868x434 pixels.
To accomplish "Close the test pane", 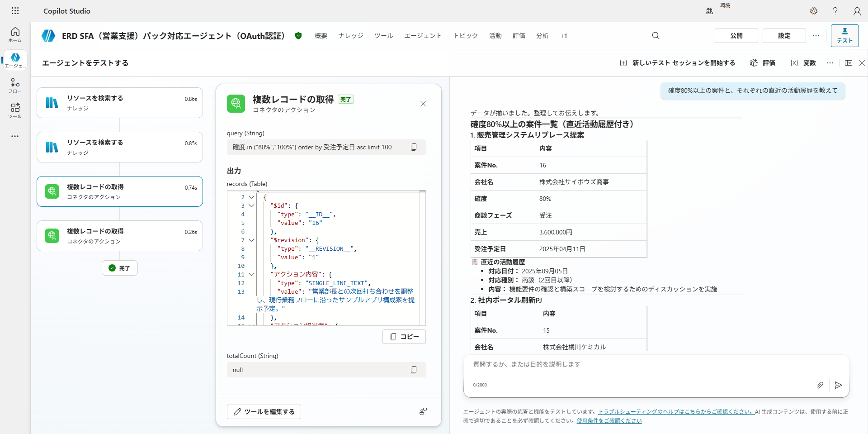I will [x=862, y=63].
